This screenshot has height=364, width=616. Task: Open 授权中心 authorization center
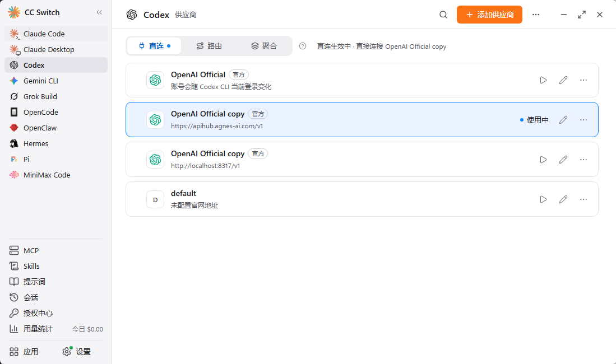click(56, 314)
